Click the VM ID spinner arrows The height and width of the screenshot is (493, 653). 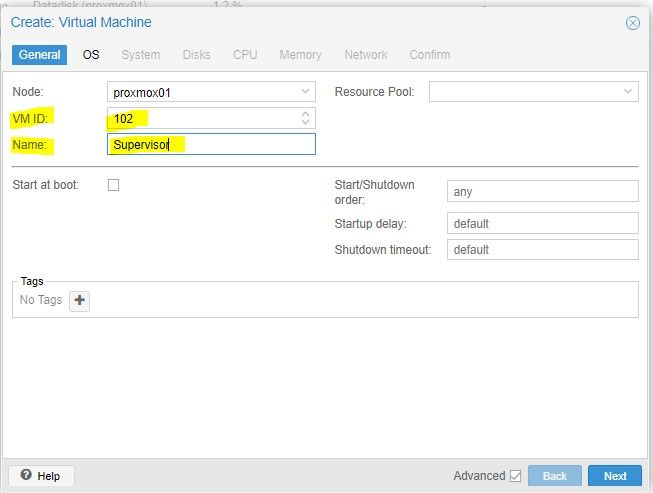click(x=305, y=118)
